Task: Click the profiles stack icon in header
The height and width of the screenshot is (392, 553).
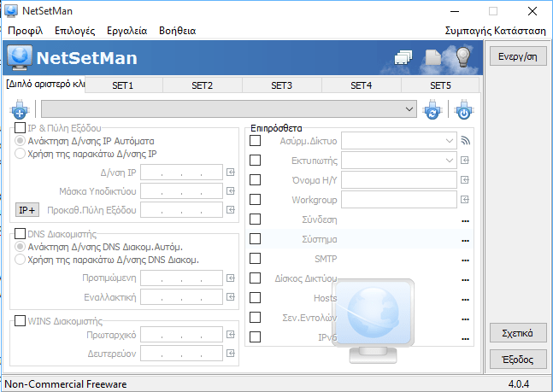Action: pyautogui.click(x=403, y=57)
